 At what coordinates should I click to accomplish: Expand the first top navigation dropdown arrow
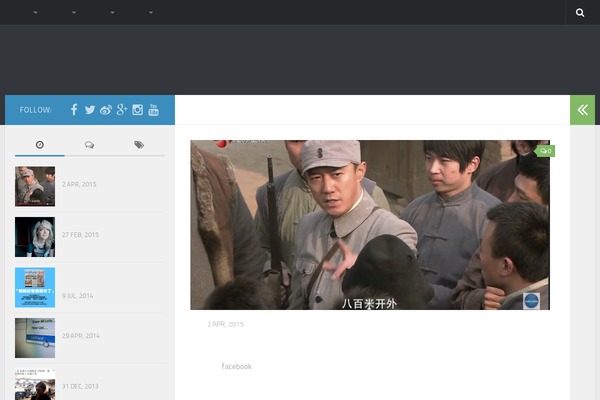[x=35, y=13]
